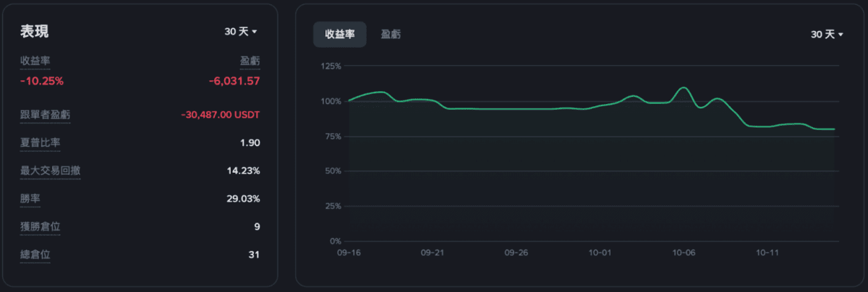The width and height of the screenshot is (868, 292).
Task: Click the 夏普比率 label
Action: tap(41, 143)
